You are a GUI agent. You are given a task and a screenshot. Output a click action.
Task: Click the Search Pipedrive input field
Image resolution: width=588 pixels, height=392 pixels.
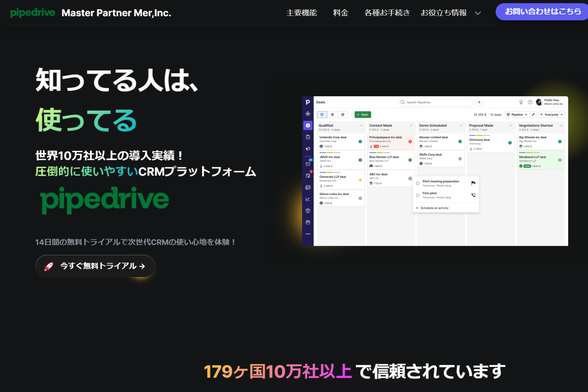[436, 102]
